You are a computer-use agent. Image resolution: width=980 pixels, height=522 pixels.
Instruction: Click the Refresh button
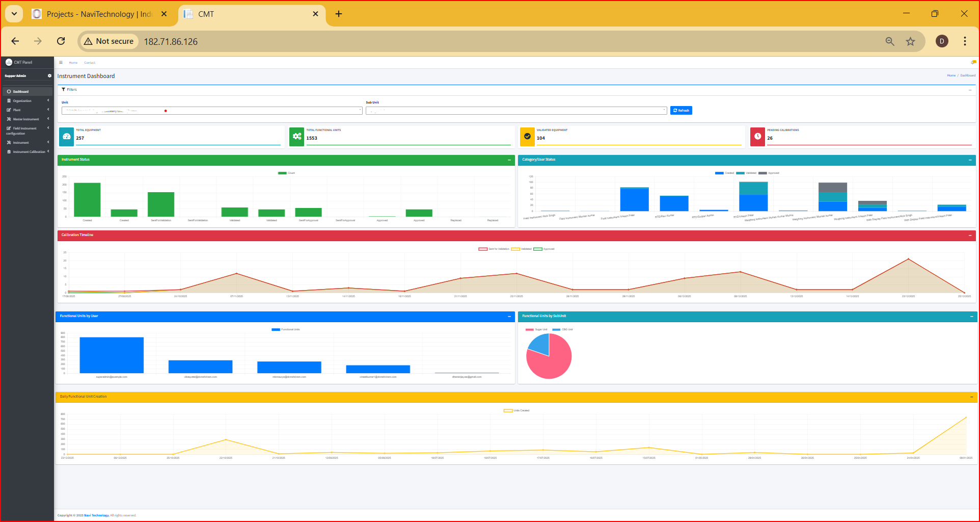coord(681,110)
